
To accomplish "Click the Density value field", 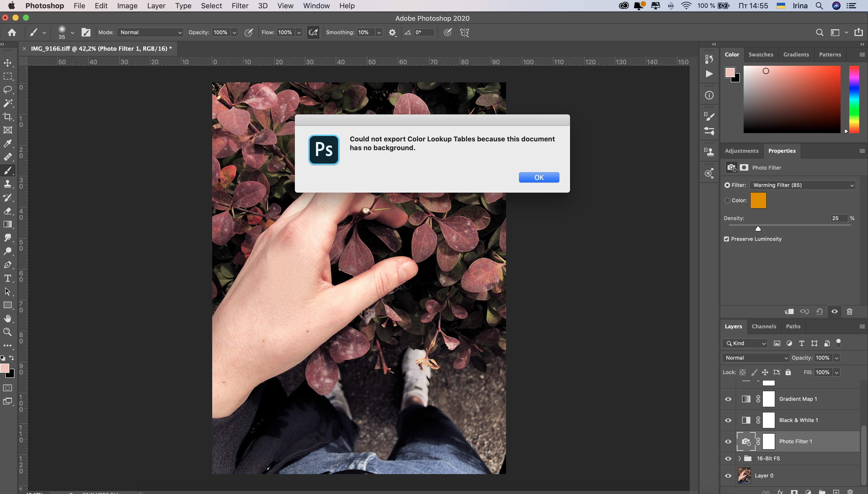I will click(x=839, y=218).
